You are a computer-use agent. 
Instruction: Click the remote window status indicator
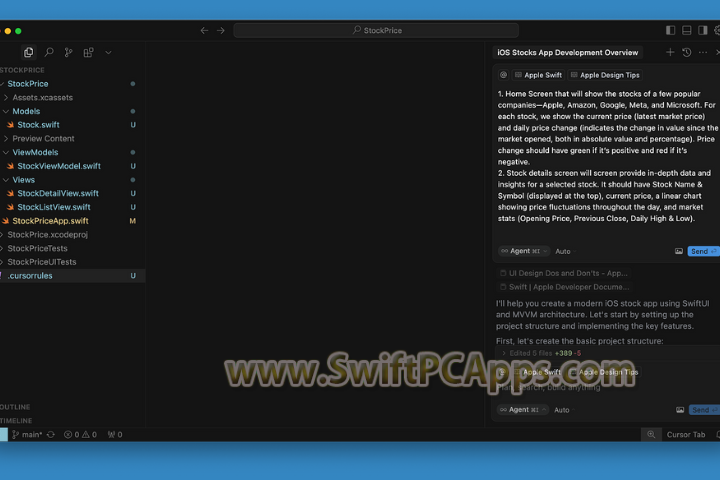4,435
